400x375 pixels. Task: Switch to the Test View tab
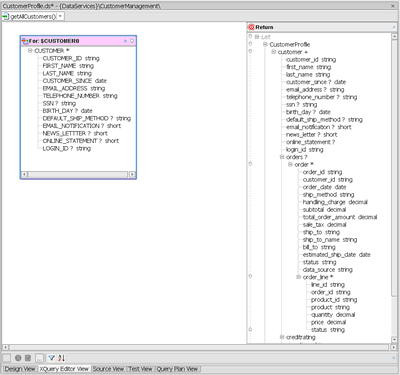coord(140,369)
